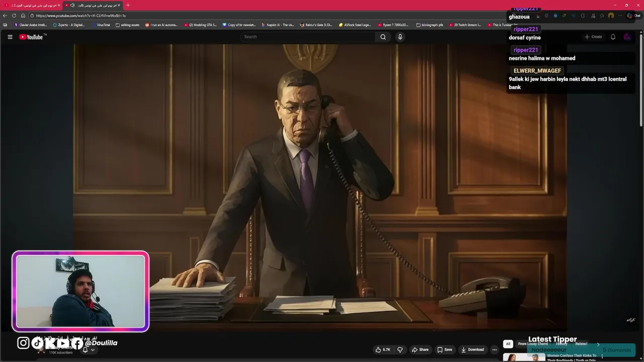Open YouTube notifications bell
This screenshot has height=362, width=644.
(613, 37)
